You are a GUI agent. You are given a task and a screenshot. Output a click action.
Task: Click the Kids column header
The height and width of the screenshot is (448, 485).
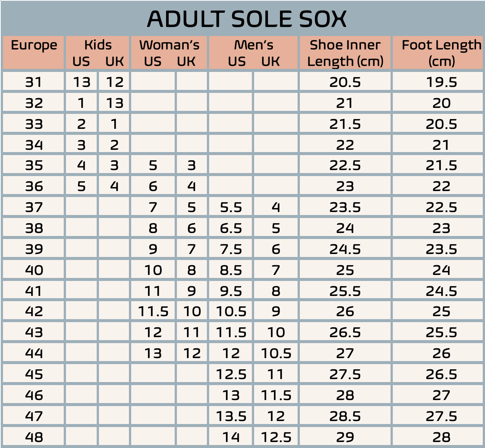click(98, 45)
